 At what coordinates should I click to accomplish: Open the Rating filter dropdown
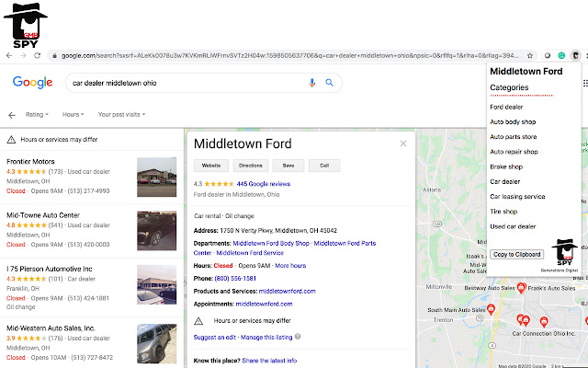(x=37, y=114)
